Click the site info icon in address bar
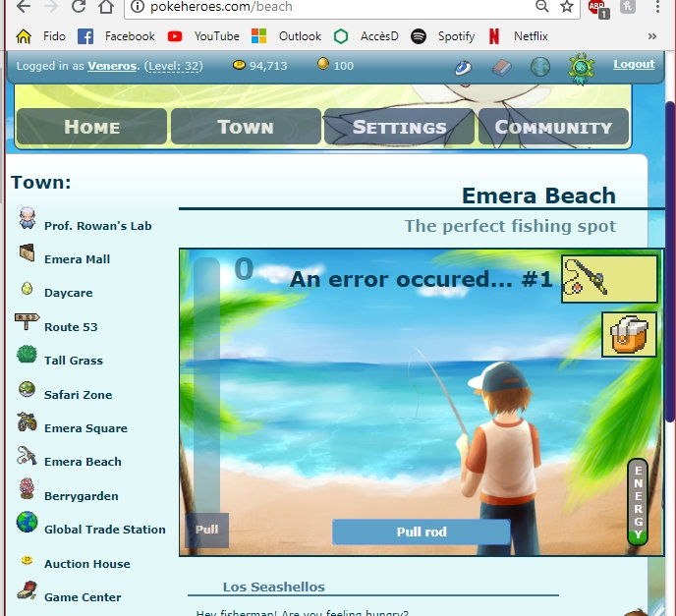 (138, 7)
